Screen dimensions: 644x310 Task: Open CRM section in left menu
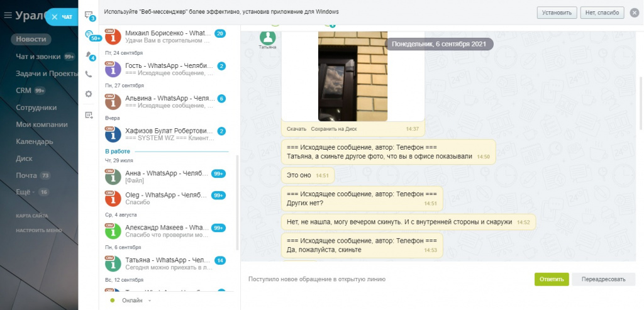click(23, 91)
